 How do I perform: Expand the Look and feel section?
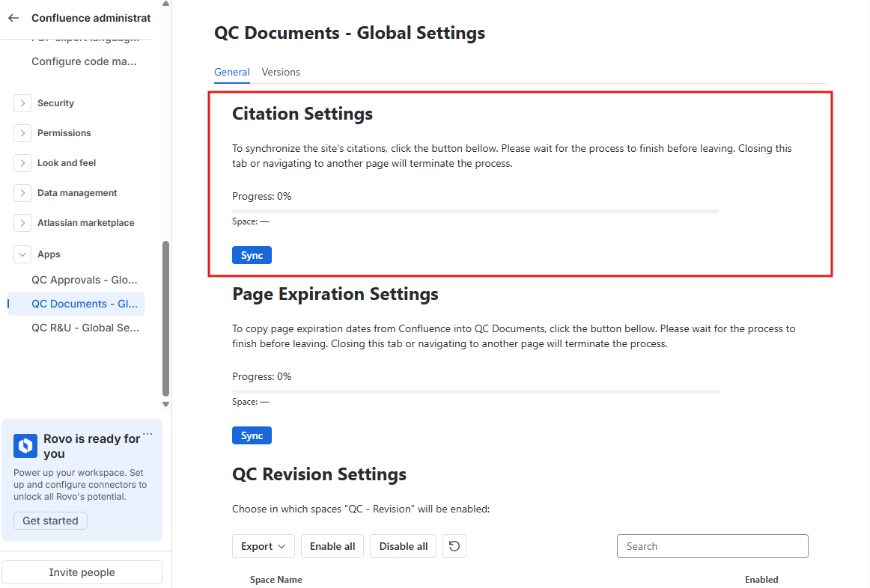22,163
